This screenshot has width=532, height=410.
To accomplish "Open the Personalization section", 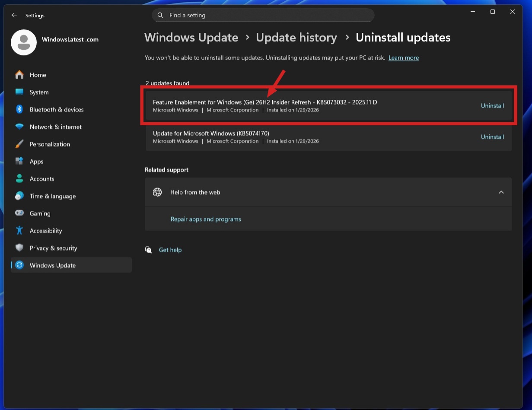I will click(x=50, y=144).
